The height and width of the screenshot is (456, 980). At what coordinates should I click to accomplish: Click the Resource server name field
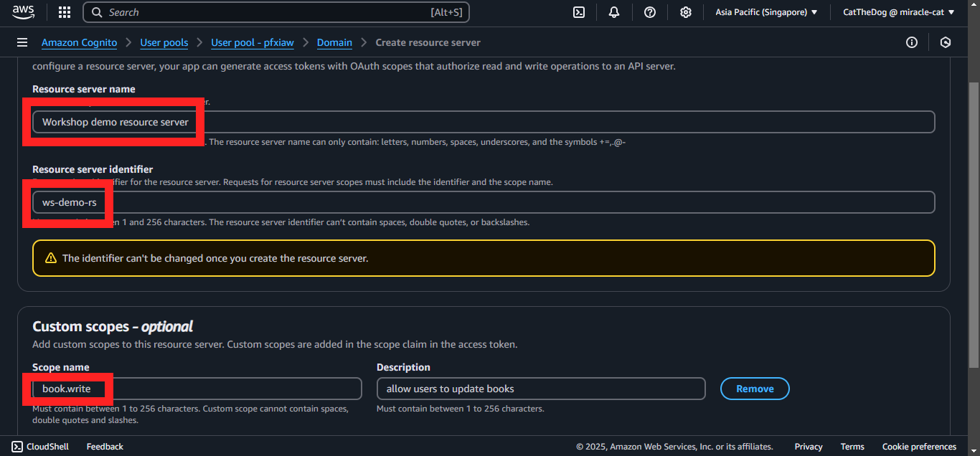[x=484, y=122]
